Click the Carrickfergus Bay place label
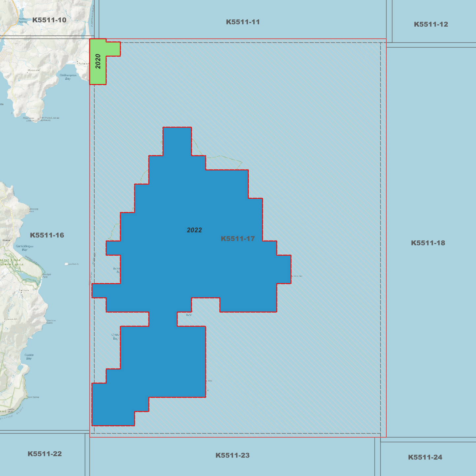Screen dimensions: 476x476 pos(25,248)
